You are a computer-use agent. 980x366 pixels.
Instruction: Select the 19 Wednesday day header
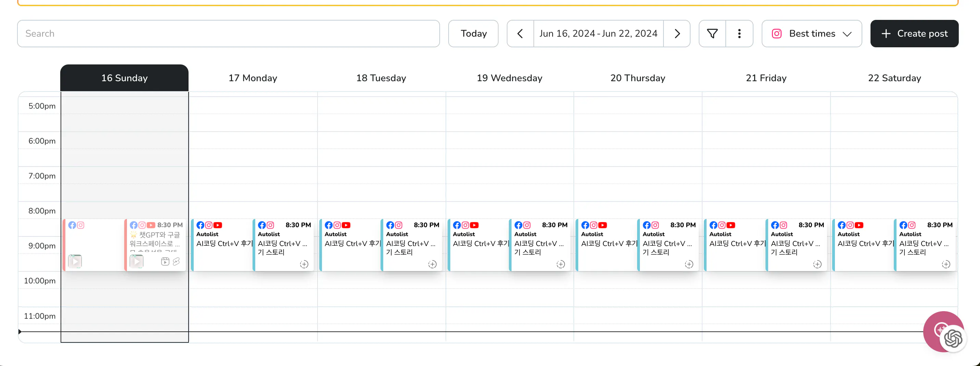pyautogui.click(x=510, y=78)
